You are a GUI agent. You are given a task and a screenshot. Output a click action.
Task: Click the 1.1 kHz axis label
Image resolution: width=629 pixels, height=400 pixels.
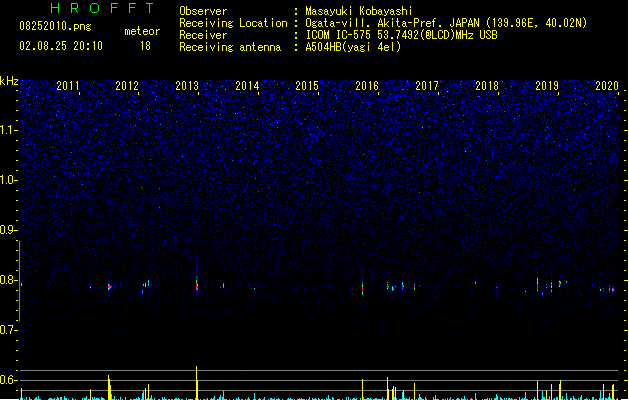(9, 130)
